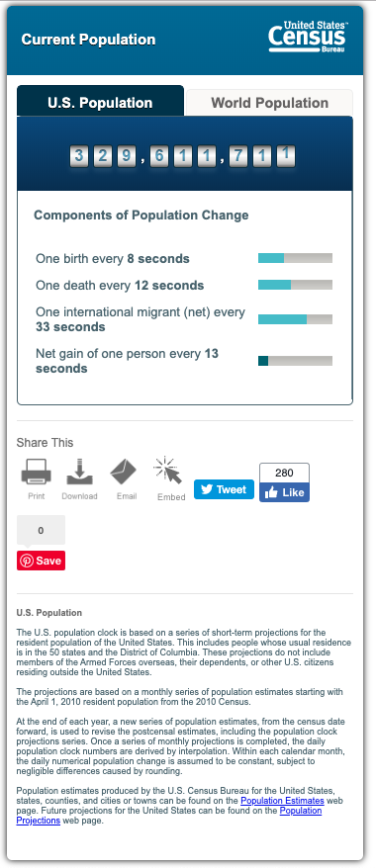Click the Twitter bird on the Tweet button

(x=207, y=489)
